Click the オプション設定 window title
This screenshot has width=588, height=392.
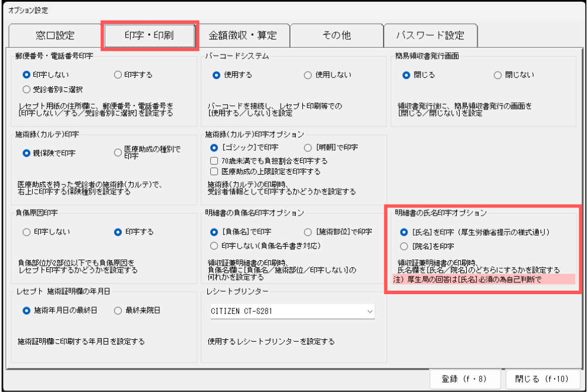pos(29,10)
